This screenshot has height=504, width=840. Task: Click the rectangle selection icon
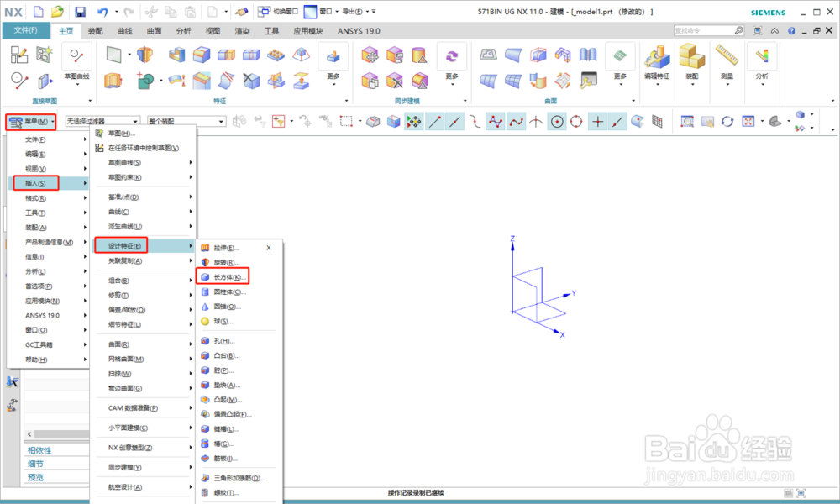[346, 122]
